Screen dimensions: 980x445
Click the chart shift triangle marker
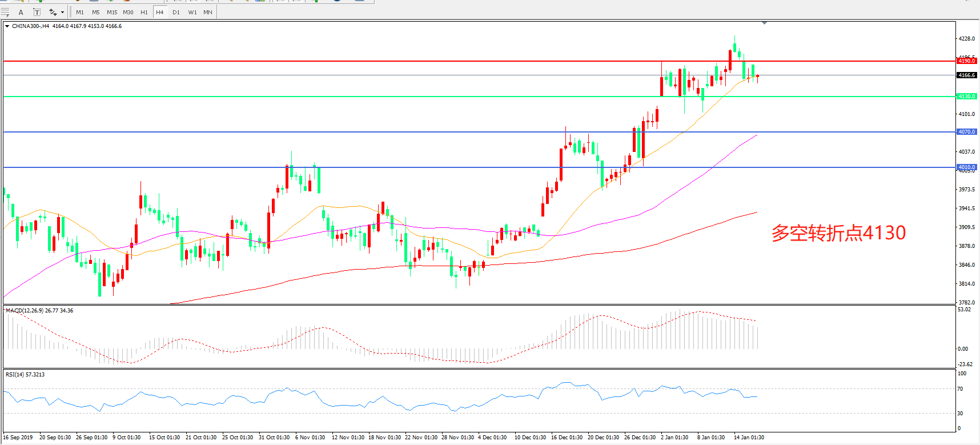coord(764,23)
